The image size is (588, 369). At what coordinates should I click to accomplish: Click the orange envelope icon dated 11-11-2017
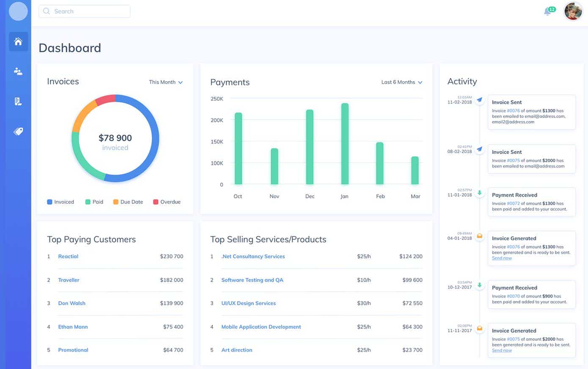pyautogui.click(x=479, y=328)
